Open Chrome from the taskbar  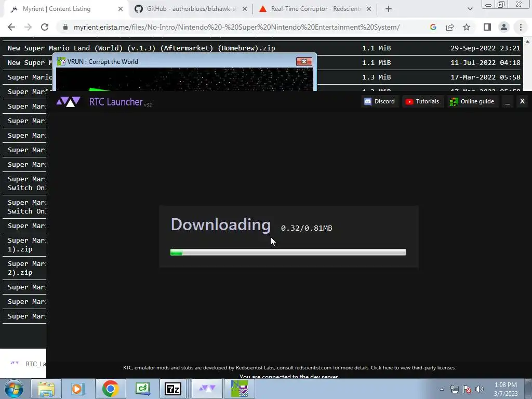click(x=110, y=389)
